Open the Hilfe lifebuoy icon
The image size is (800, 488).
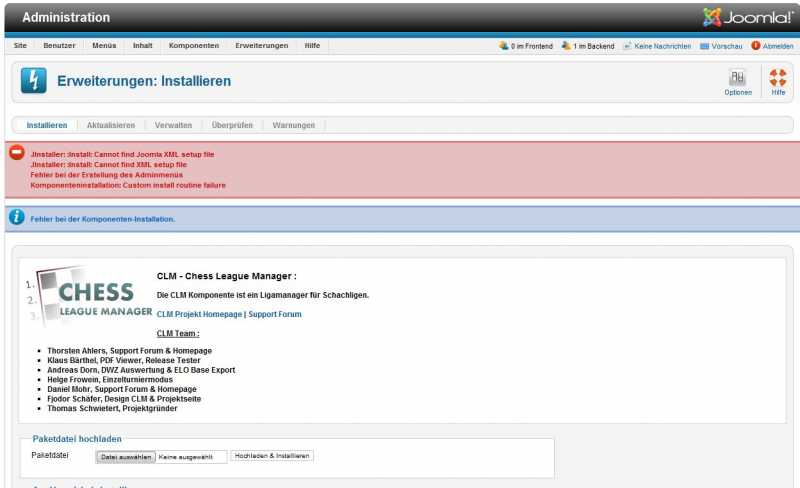click(x=778, y=81)
